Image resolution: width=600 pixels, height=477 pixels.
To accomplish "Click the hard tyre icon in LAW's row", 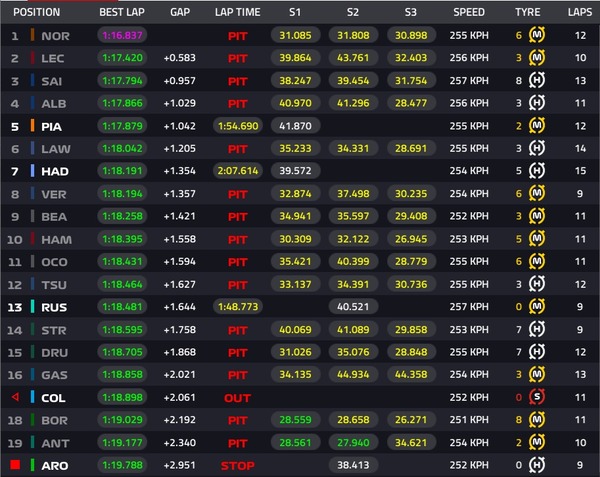I will (535, 148).
